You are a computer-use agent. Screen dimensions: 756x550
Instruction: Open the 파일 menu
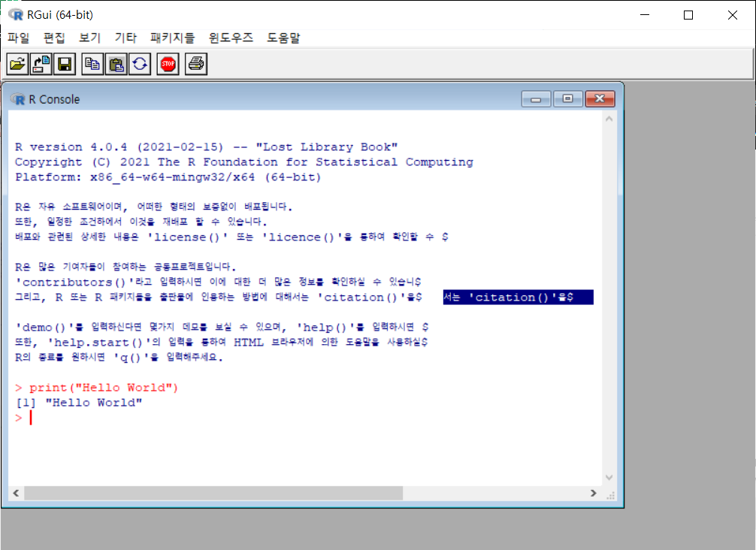pyautogui.click(x=18, y=38)
